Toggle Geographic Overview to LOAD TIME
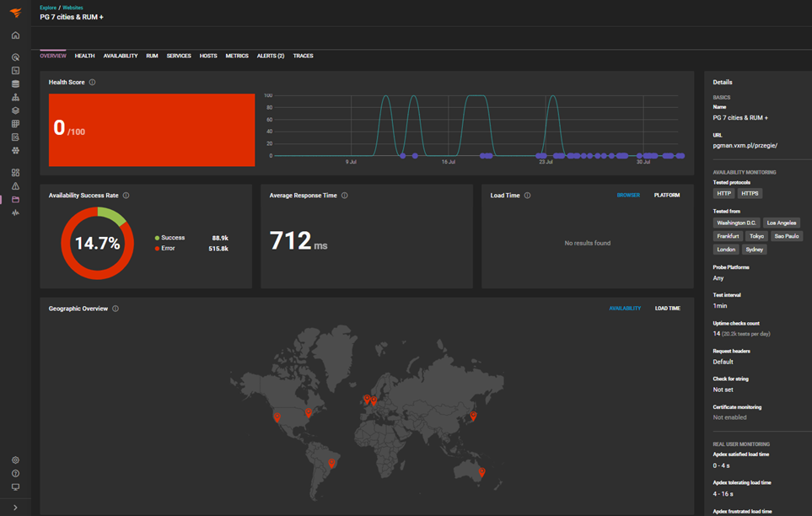Image resolution: width=812 pixels, height=516 pixels. pos(668,309)
